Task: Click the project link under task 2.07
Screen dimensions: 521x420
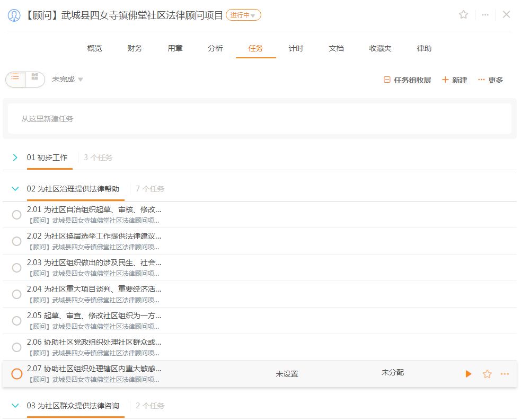Action: tap(94, 379)
